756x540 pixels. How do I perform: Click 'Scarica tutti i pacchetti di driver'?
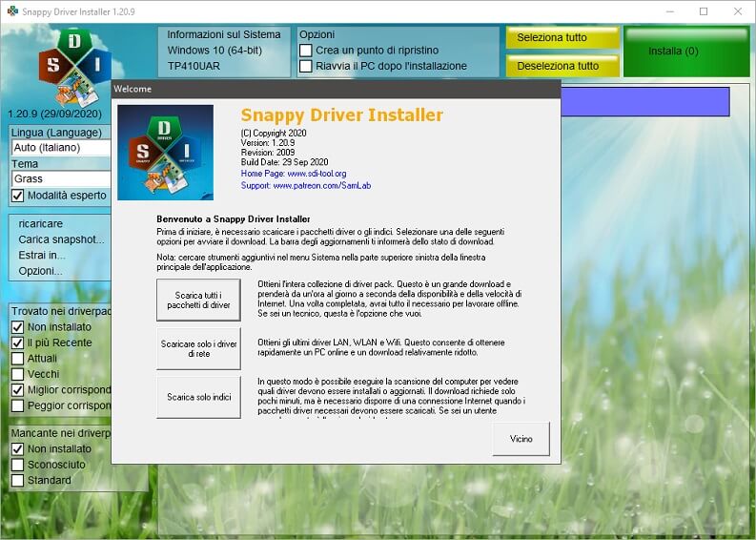(198, 301)
